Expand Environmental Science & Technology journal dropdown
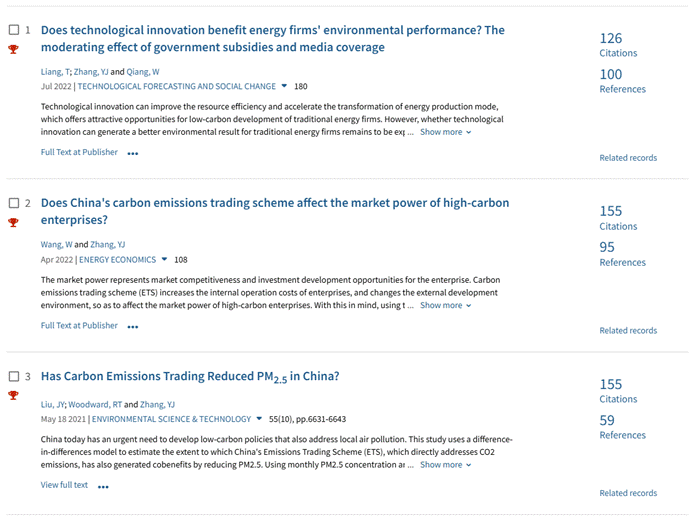693x520 pixels. click(x=260, y=420)
